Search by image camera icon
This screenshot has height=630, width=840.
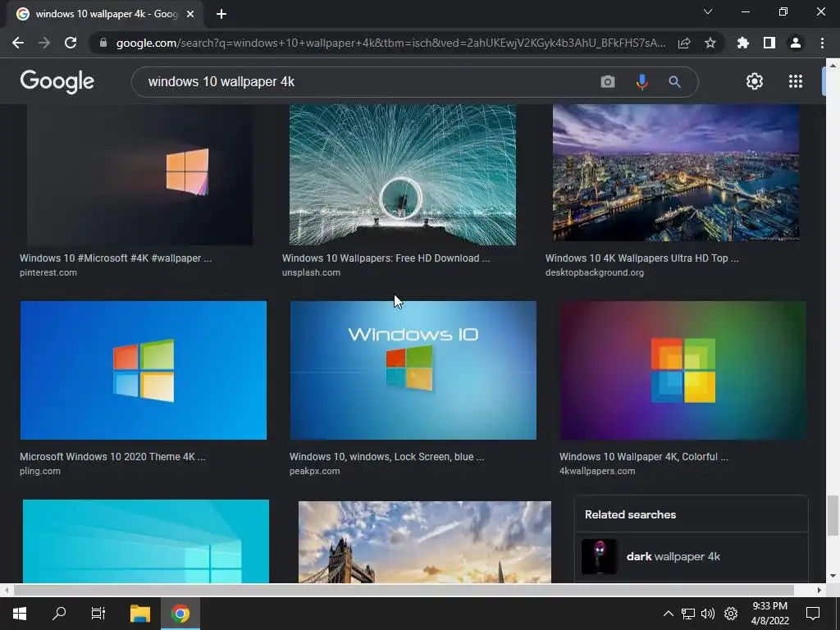(x=608, y=81)
